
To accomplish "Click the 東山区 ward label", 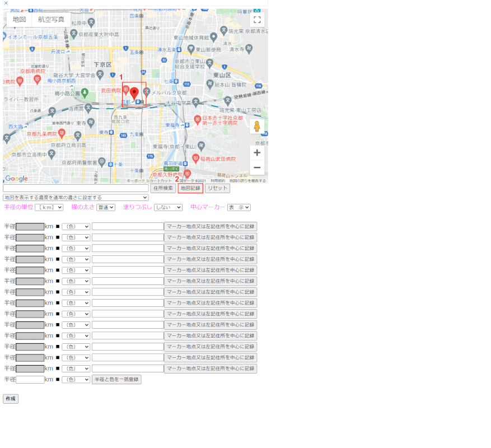I will tap(222, 75).
